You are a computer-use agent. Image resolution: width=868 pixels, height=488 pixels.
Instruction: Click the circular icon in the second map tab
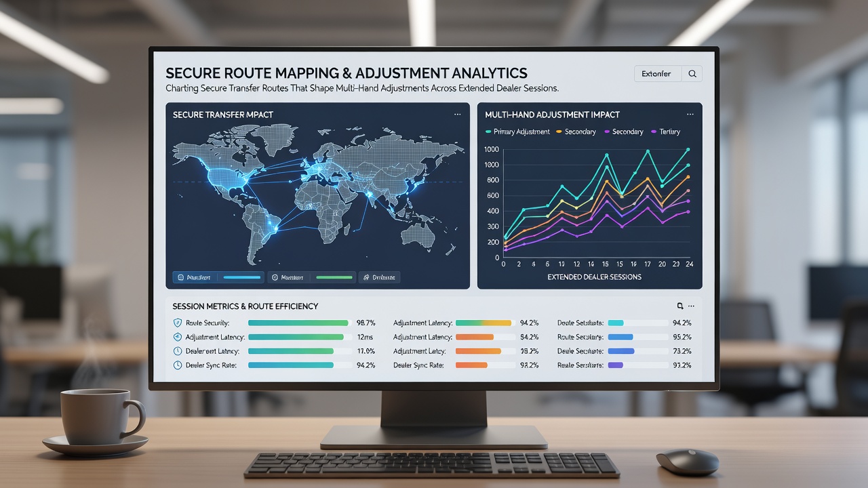tap(275, 277)
